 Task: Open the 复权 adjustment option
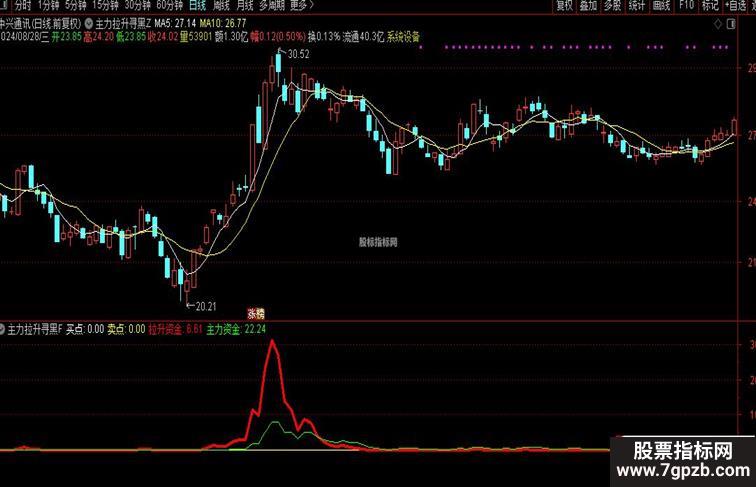564,6
